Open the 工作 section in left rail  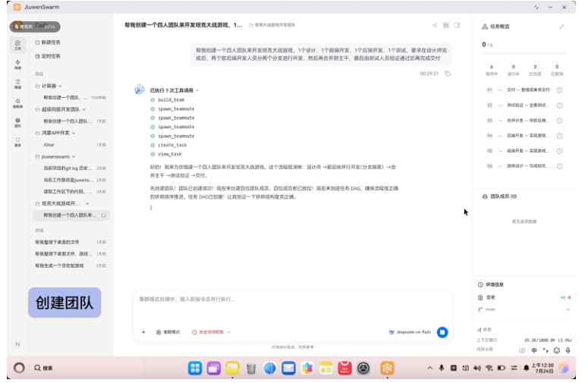coord(17,45)
